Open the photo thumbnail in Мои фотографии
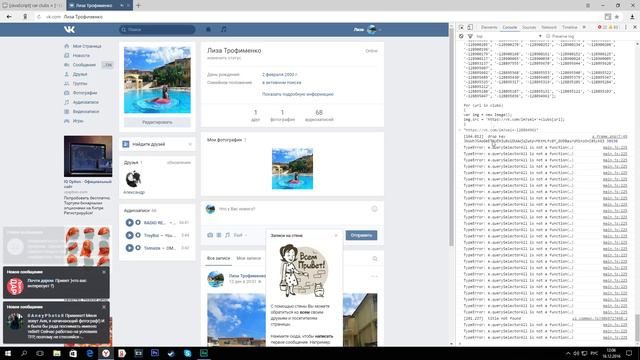Image resolution: width=640 pixels, height=360 pixels. click(292, 169)
